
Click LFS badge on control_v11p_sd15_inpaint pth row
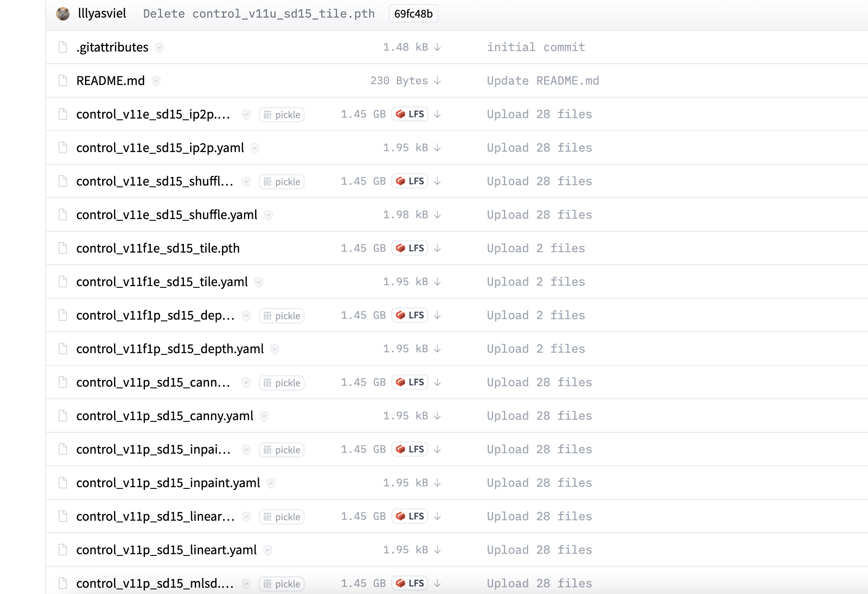pos(410,449)
